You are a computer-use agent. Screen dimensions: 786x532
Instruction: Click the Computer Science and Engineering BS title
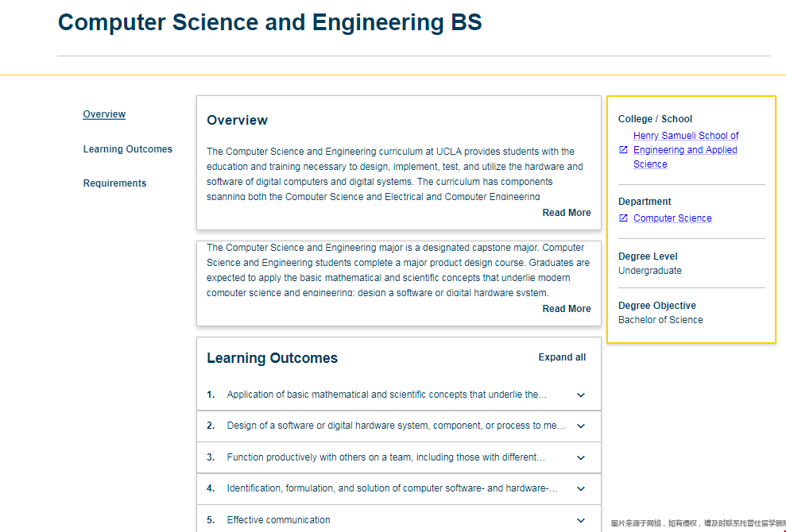point(269,22)
